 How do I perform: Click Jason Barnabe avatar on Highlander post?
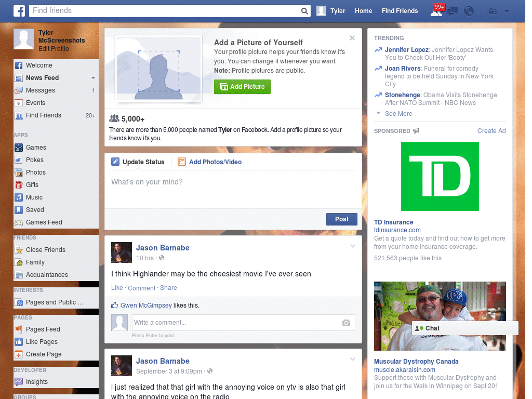pos(122,252)
